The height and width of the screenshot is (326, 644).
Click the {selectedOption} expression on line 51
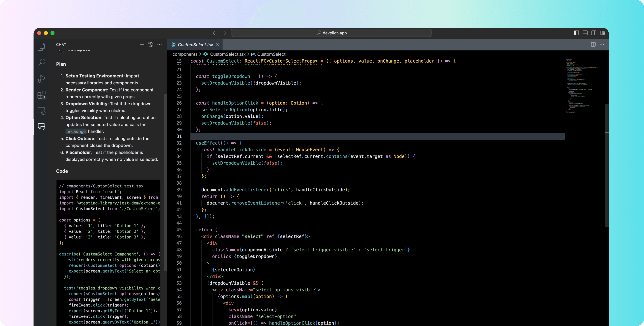(233, 270)
